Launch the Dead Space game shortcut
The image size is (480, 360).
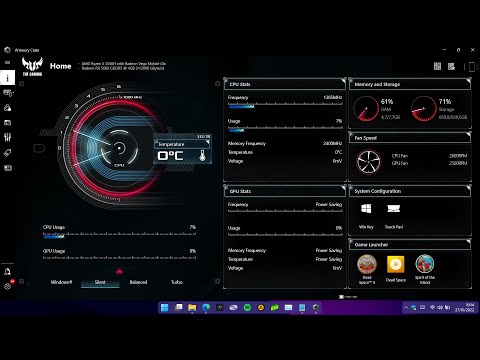[396, 269]
